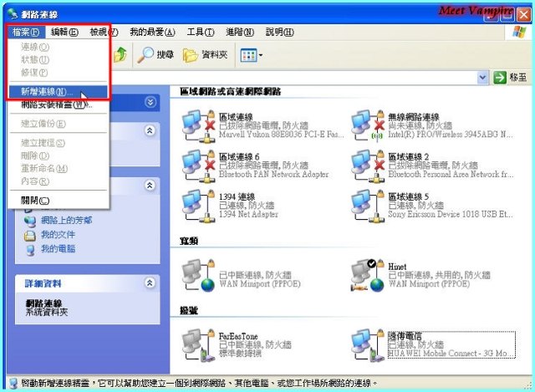Click the Hinet connection name text
This screenshot has height=392, width=535.
point(397,267)
